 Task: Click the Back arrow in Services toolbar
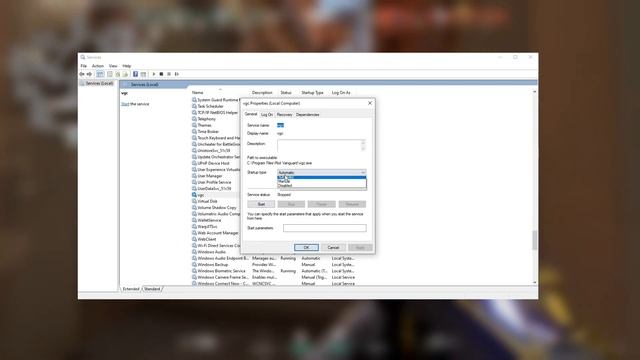pyautogui.click(x=82, y=74)
